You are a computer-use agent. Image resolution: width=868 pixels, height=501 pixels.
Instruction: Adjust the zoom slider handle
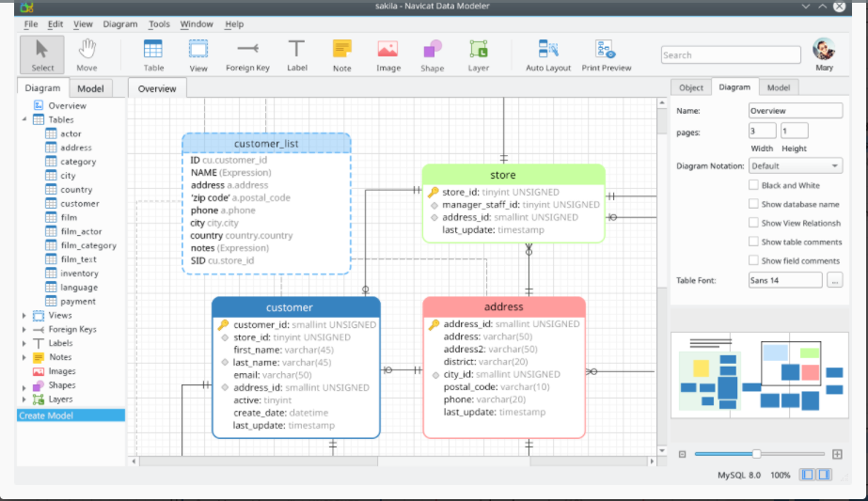pos(756,454)
